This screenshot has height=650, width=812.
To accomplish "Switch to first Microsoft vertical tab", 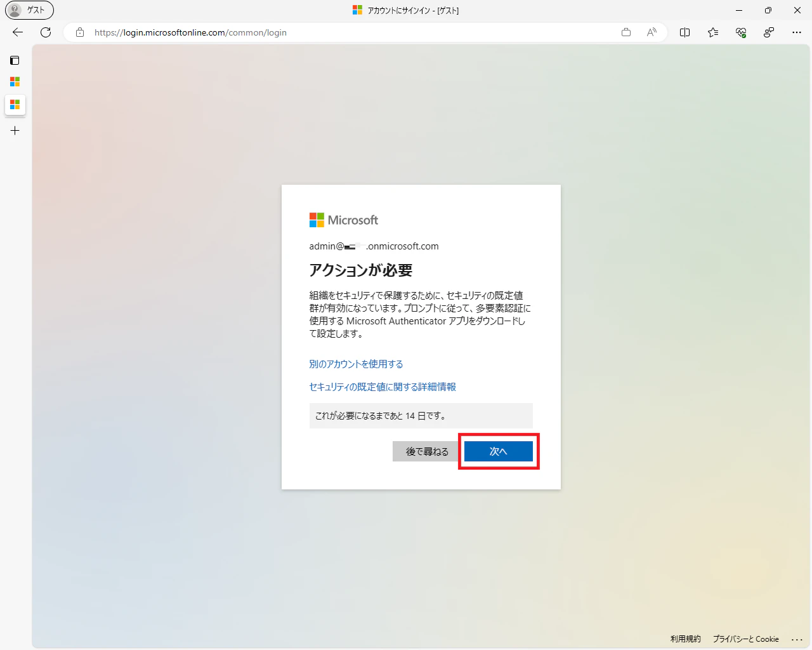I will click(15, 82).
